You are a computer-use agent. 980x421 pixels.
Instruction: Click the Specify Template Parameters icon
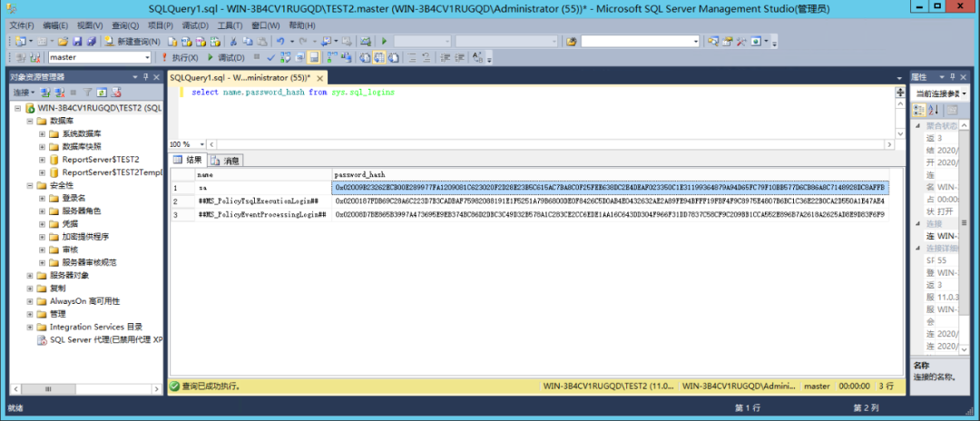point(478,57)
